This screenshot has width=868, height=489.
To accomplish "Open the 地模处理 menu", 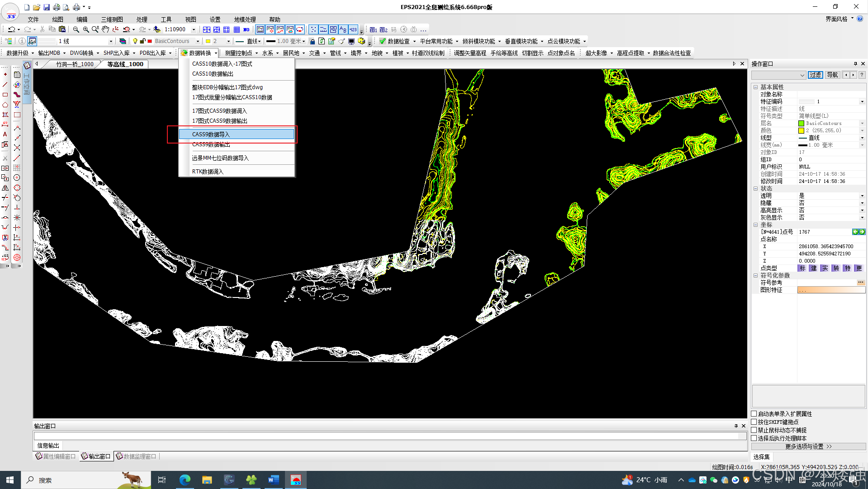I will (245, 19).
